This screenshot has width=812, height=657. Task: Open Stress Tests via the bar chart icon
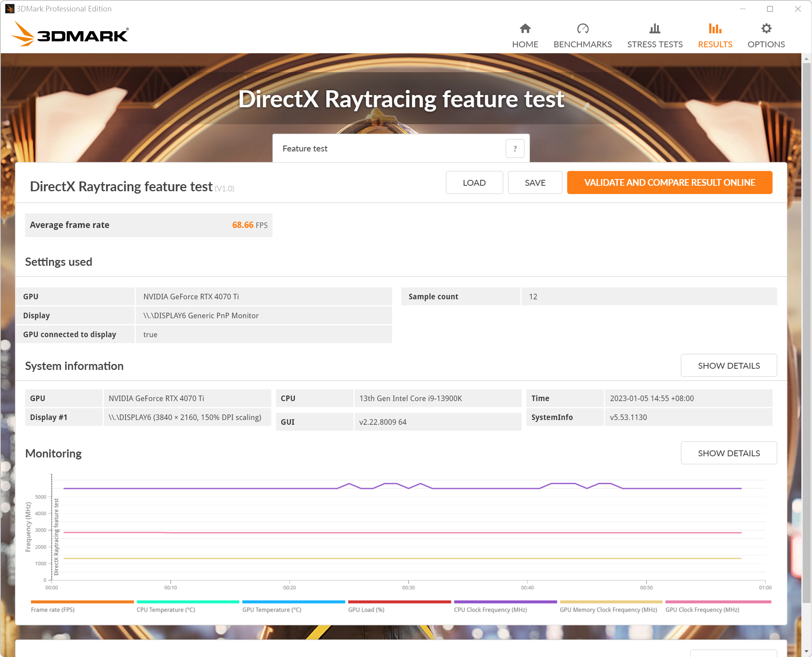pyautogui.click(x=655, y=29)
